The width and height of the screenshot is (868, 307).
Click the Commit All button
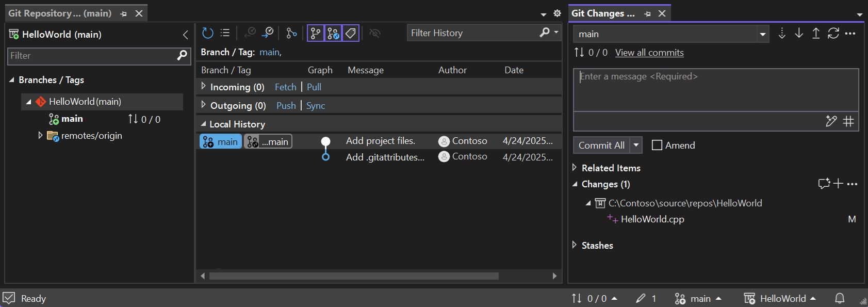[x=601, y=146]
